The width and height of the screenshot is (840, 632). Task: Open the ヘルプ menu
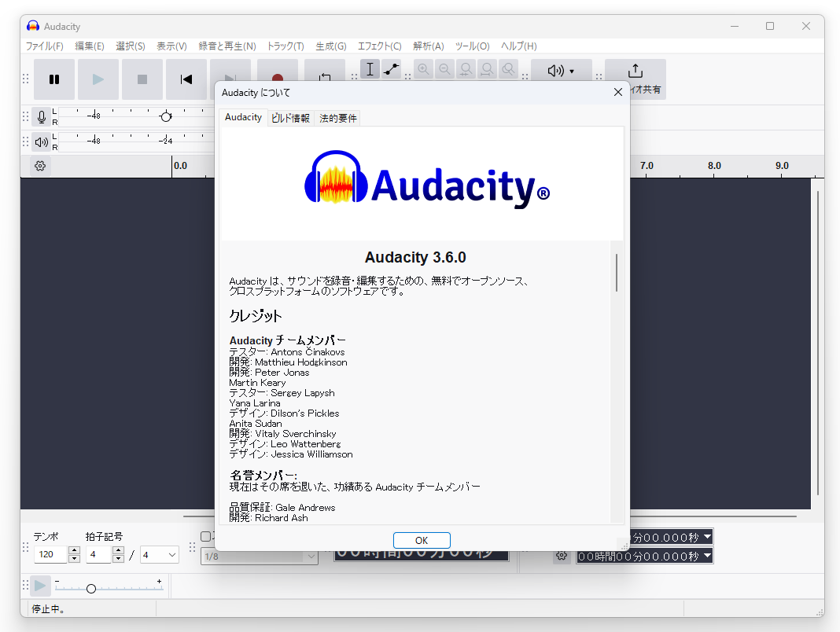(x=518, y=46)
